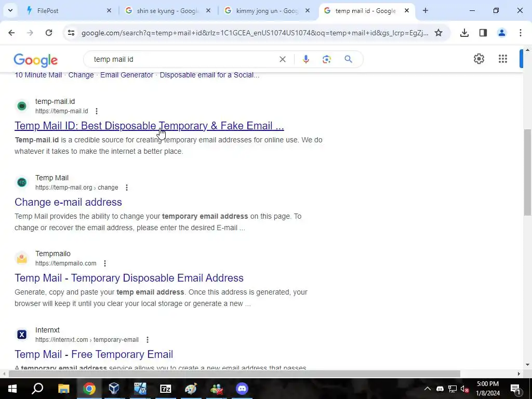Submit search with magnifier icon

(x=349, y=59)
